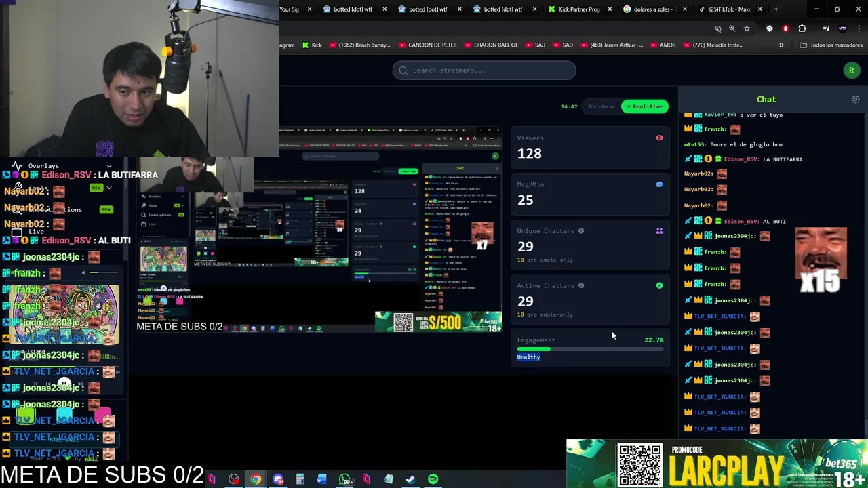The image size is (868, 488).
Task: Open the chat settings gear icon
Action: click(856, 100)
